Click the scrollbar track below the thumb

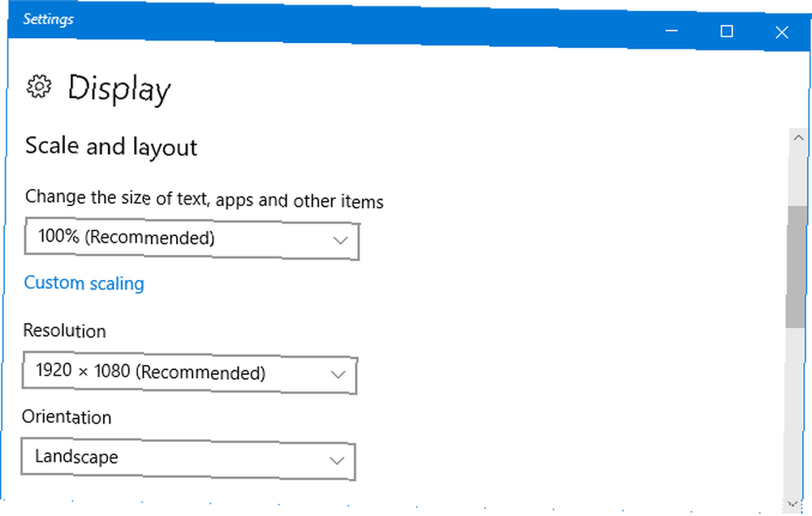(x=795, y=406)
